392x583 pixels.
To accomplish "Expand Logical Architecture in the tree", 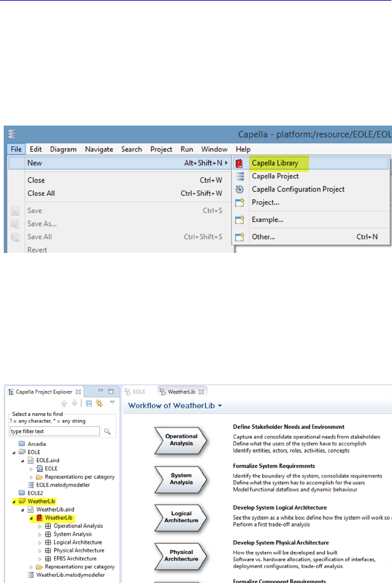I will click(40, 543).
